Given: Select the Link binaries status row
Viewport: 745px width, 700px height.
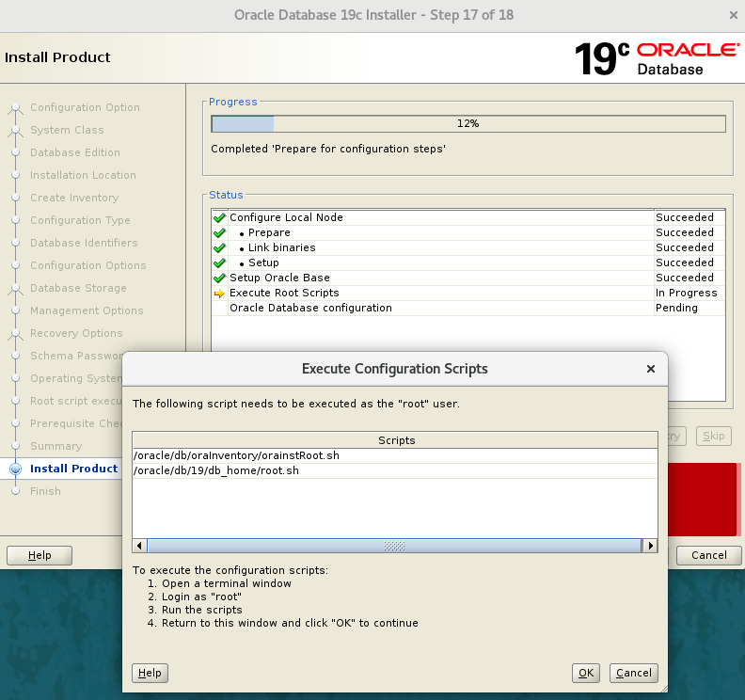Looking at the screenshot, I should coord(468,247).
